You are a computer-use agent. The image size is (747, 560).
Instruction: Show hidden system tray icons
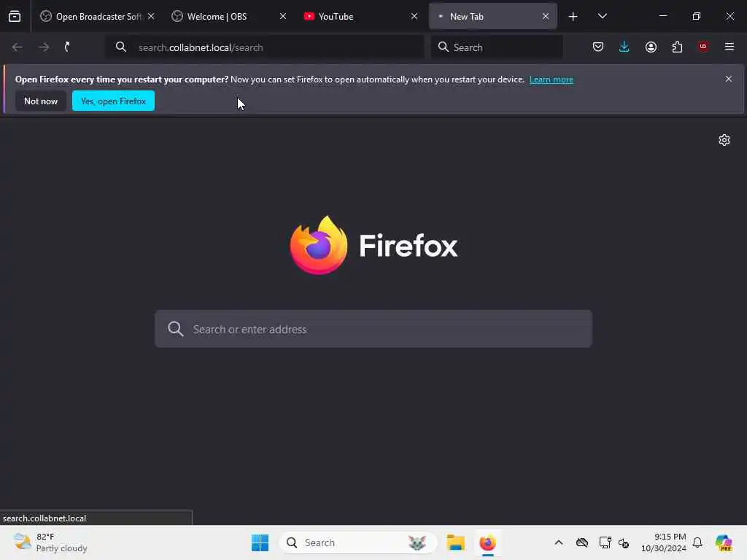pos(559,542)
